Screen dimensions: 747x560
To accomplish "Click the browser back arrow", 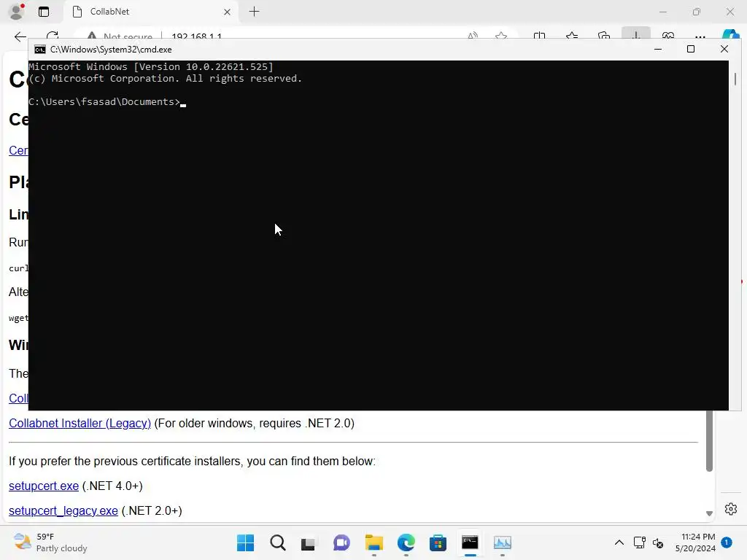I will (x=20, y=36).
